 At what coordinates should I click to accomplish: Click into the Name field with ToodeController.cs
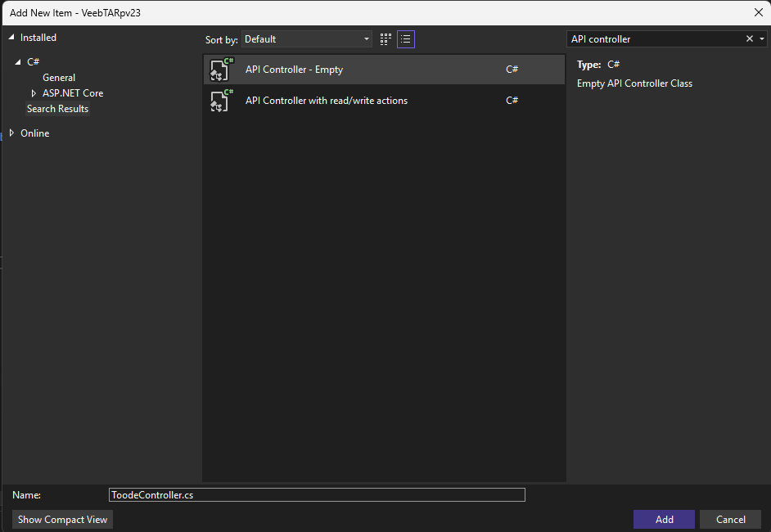317,495
